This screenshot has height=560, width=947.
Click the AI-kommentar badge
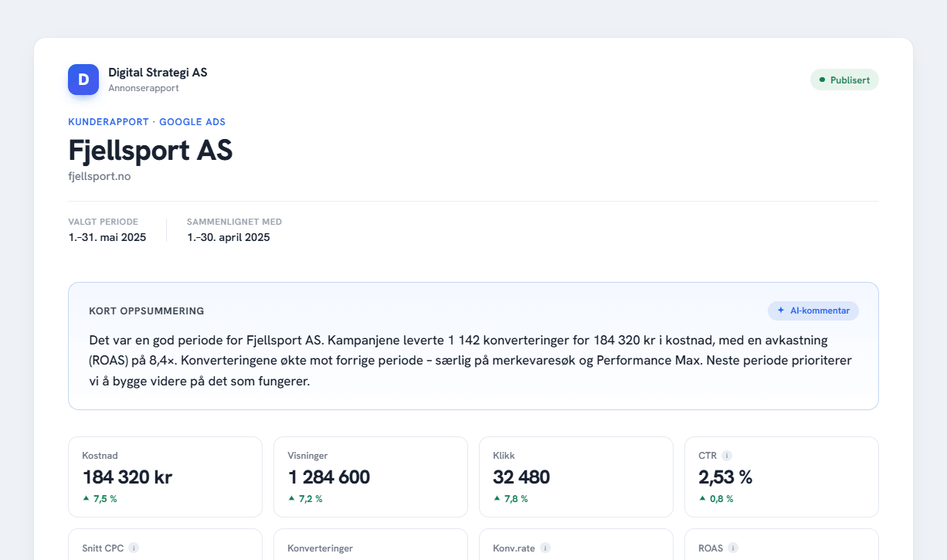pos(813,311)
